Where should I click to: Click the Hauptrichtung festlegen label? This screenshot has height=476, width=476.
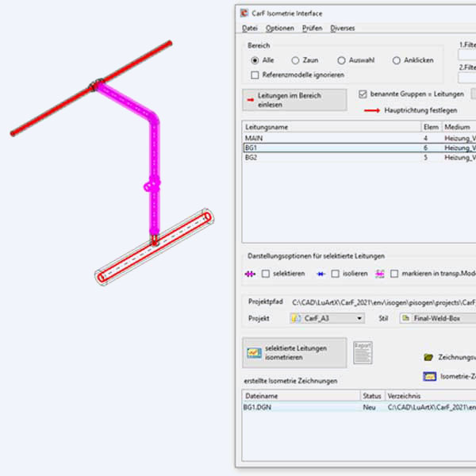click(420, 110)
